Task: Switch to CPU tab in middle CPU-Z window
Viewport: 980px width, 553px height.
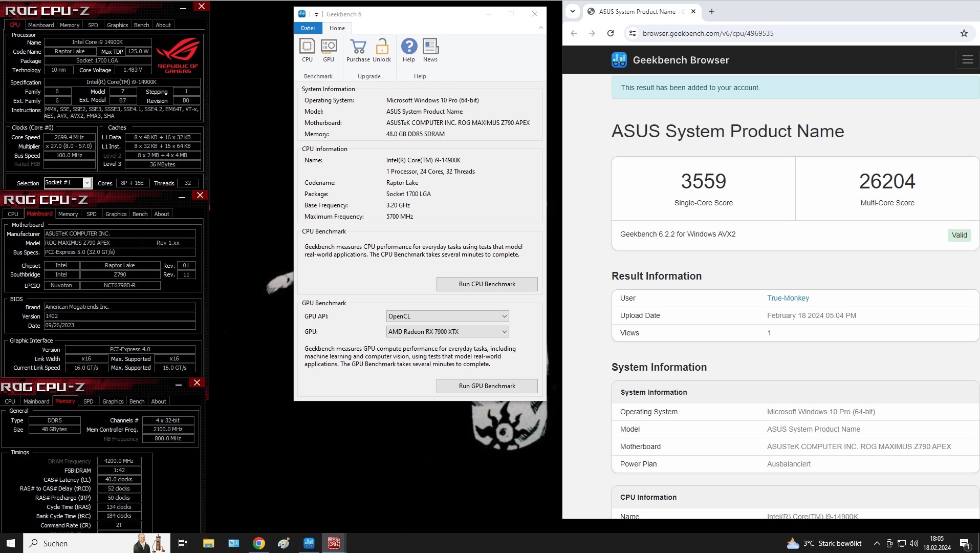Action: coord(13,214)
